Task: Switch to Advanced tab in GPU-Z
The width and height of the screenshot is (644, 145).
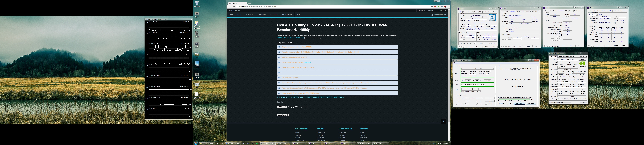Action: coord(566,57)
